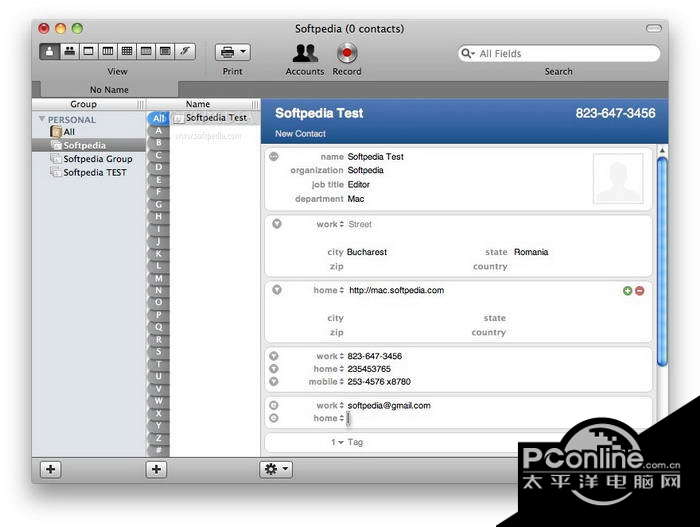Open the gear action menu

(276, 469)
